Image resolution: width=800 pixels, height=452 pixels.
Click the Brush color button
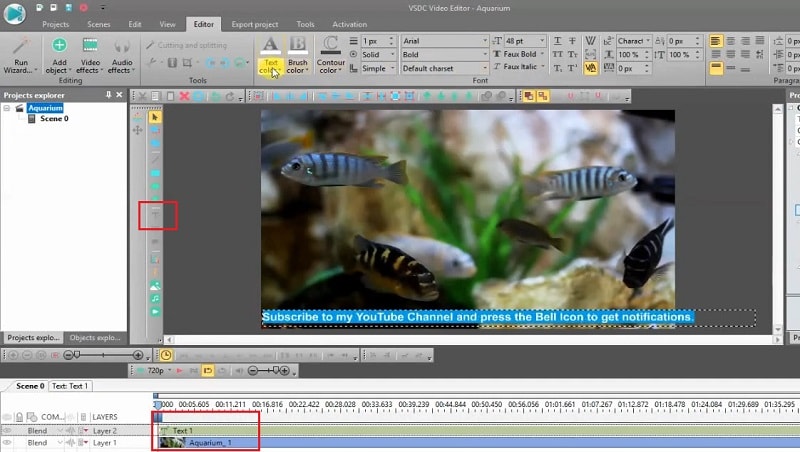tap(297, 56)
